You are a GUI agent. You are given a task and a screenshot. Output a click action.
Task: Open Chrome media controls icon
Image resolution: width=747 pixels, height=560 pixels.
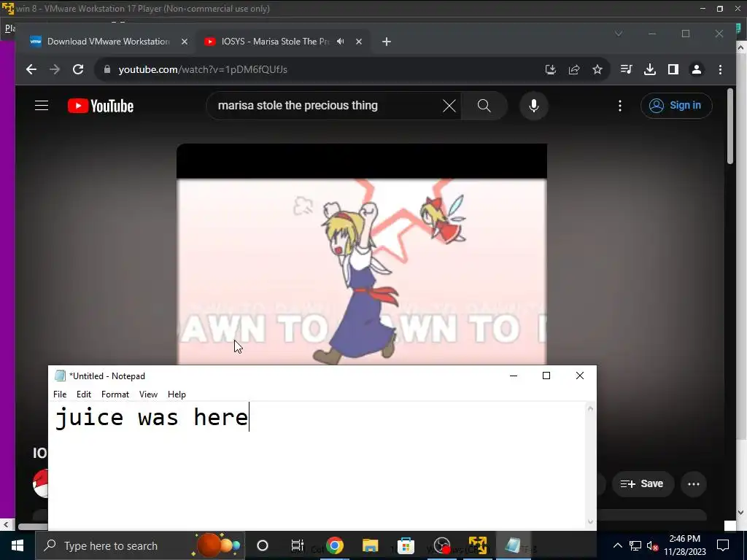click(x=627, y=69)
